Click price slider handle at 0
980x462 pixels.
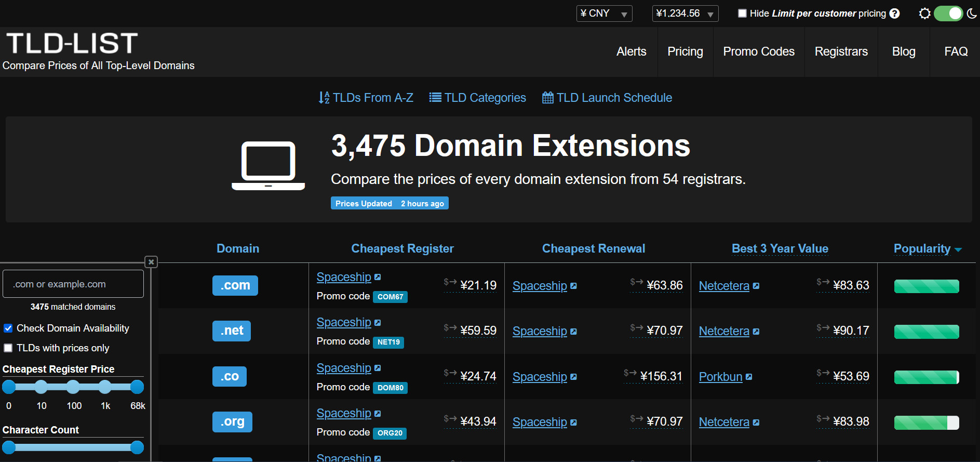pos(9,387)
